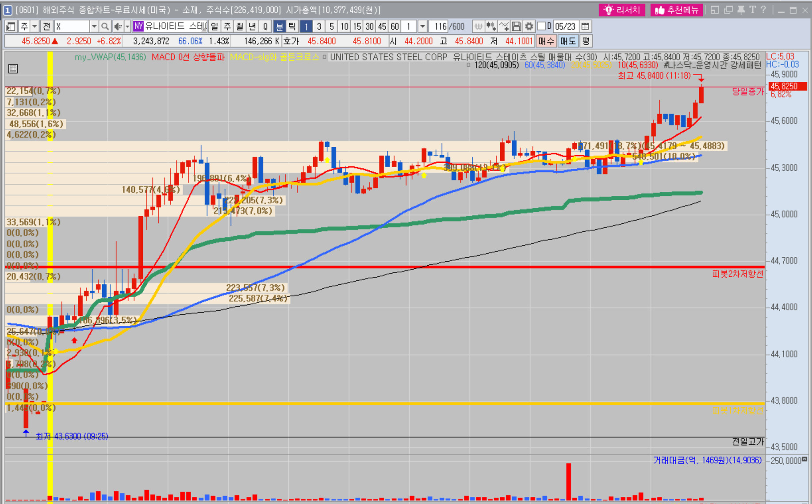Select the 10-minute interval button
This screenshot has width=812, height=504.
click(345, 27)
